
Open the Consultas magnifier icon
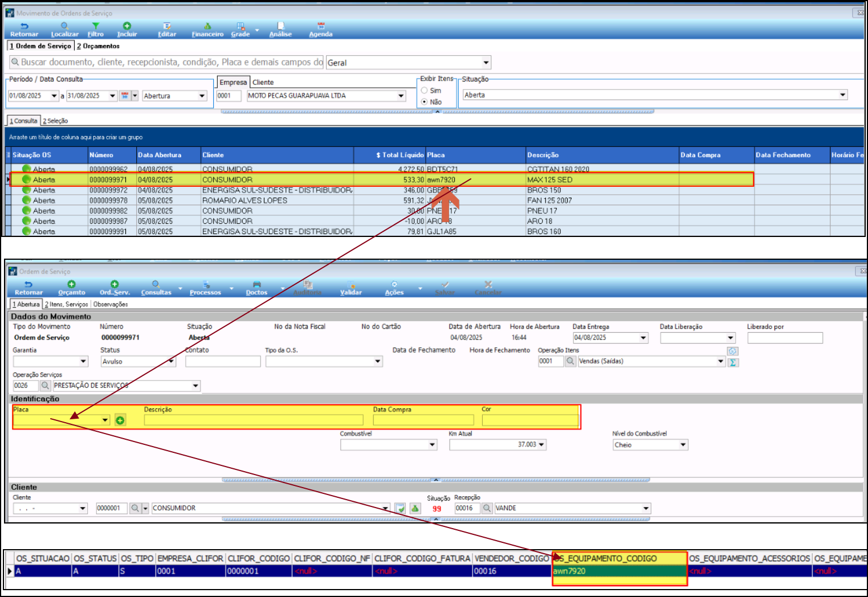tap(156, 284)
